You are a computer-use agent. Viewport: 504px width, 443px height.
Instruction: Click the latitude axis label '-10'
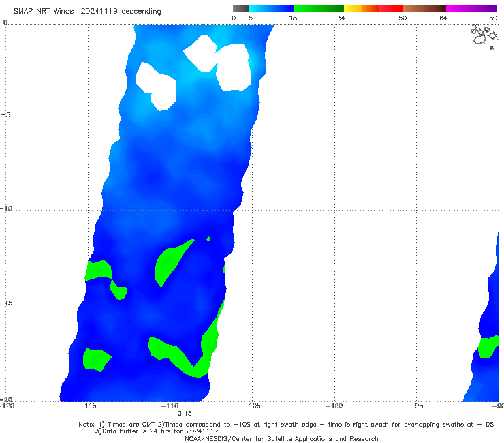coord(5,208)
